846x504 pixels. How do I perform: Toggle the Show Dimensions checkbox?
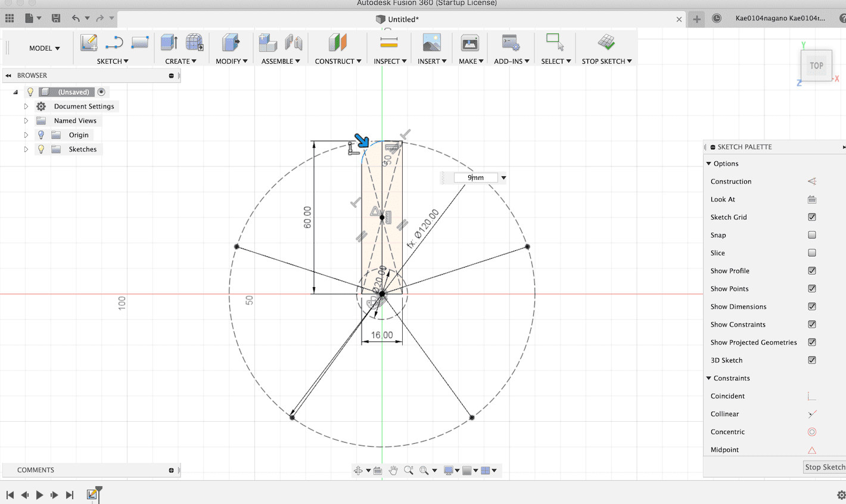(x=811, y=307)
